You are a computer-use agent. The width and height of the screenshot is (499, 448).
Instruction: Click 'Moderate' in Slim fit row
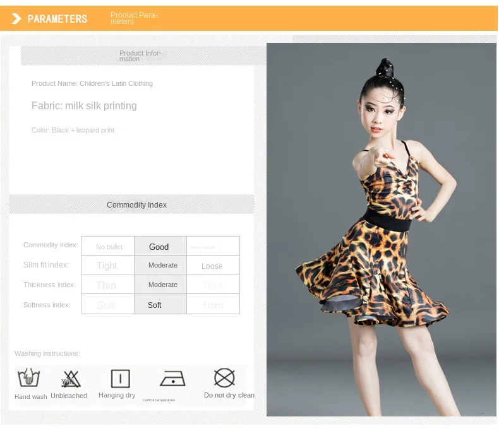click(160, 265)
